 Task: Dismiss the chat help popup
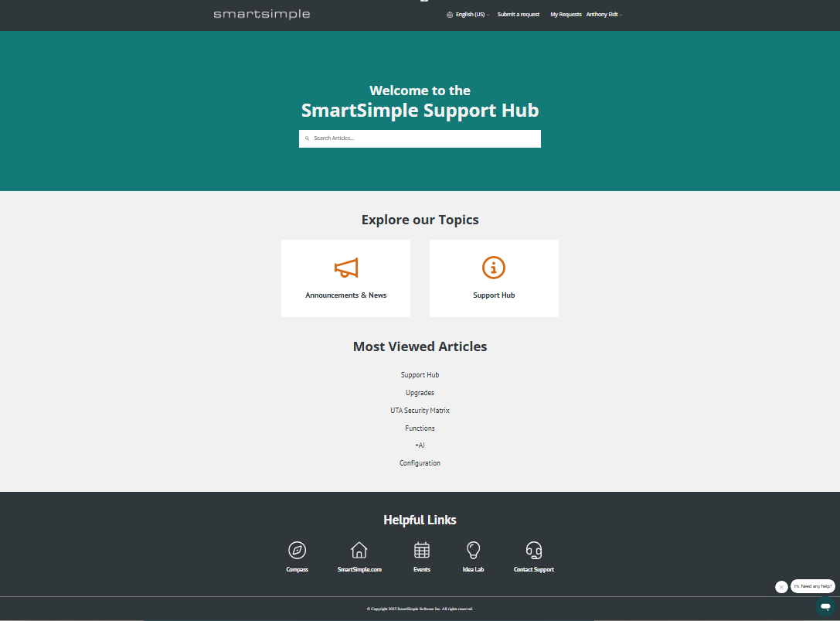(x=781, y=587)
